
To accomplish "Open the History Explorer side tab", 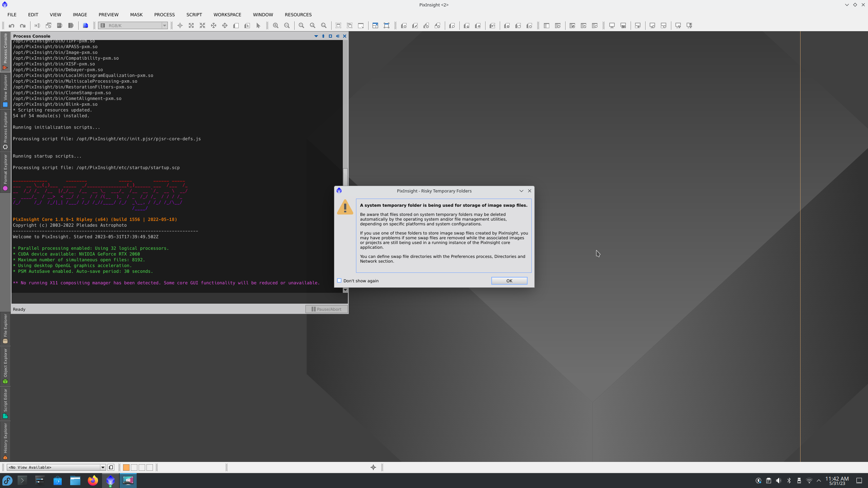I will 5,441.
